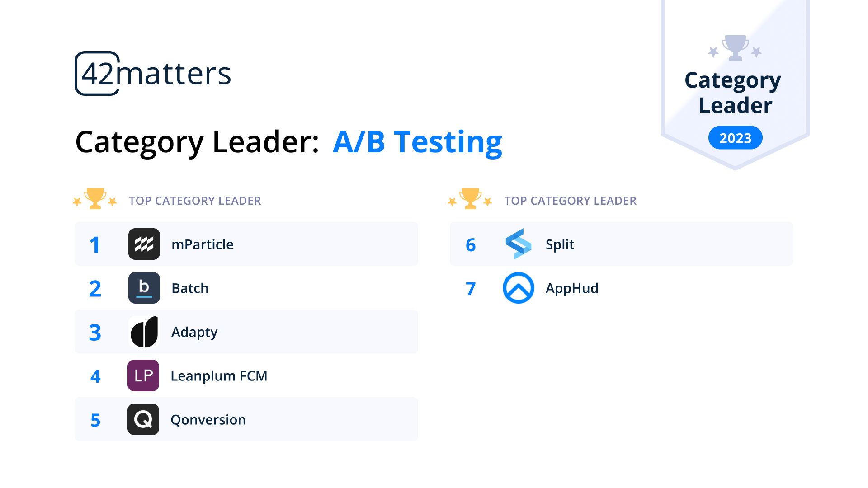The image size is (868, 488).
Task: Click the gold trophy above left list
Action: (x=95, y=199)
